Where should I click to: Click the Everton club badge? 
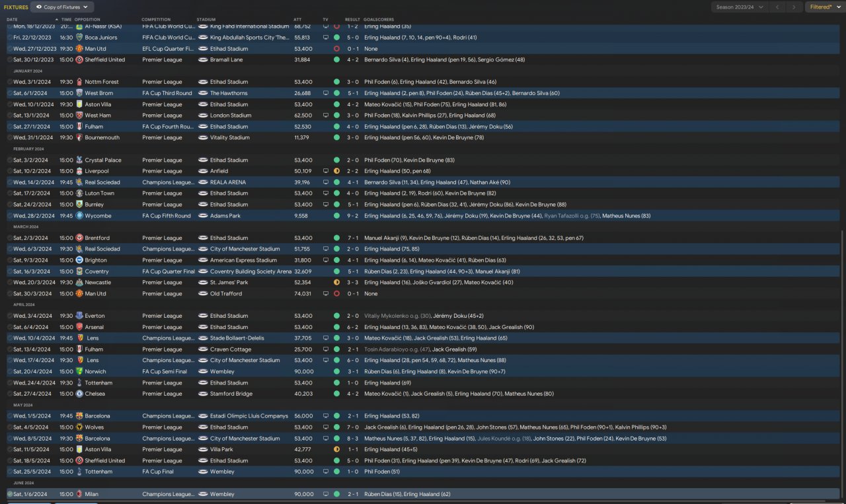(x=79, y=316)
